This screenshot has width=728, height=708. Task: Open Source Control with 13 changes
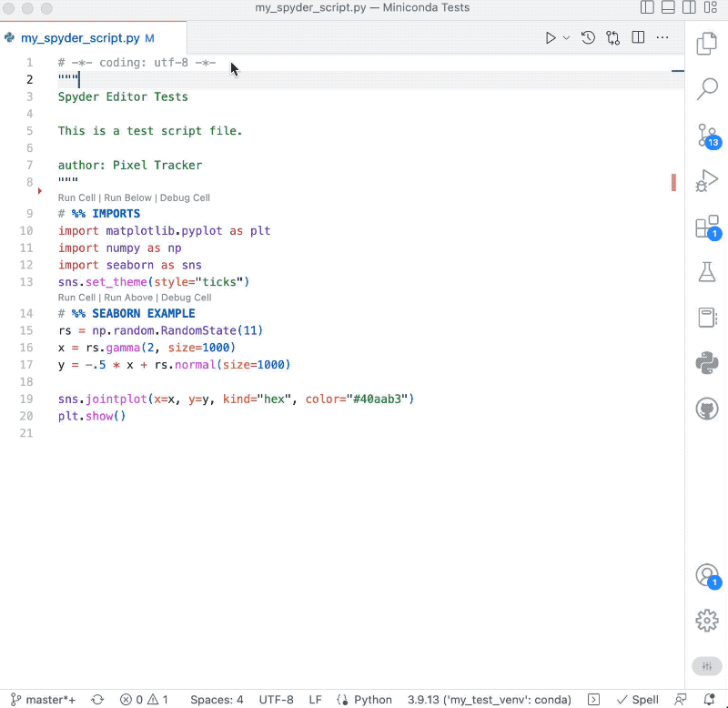tap(709, 136)
